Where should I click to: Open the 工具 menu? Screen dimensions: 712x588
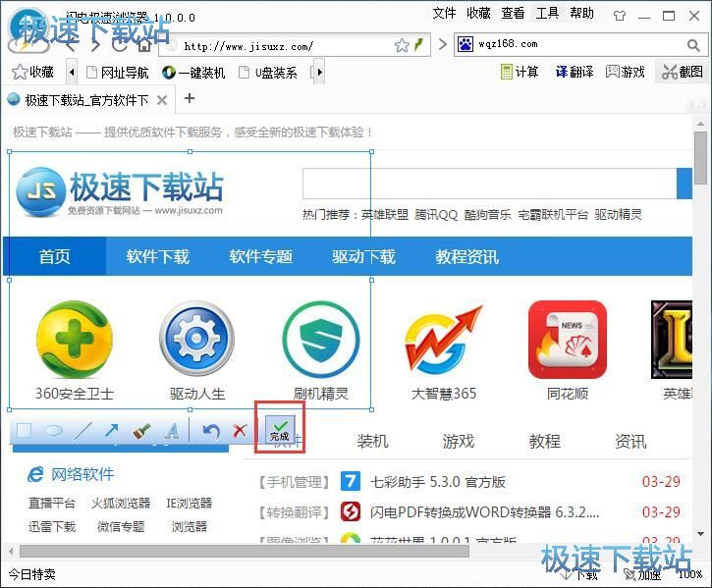[547, 13]
